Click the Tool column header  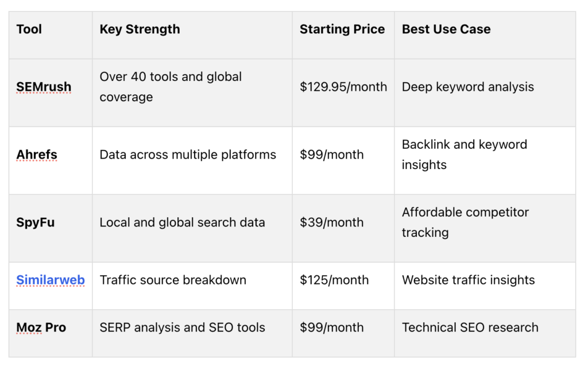click(x=29, y=29)
